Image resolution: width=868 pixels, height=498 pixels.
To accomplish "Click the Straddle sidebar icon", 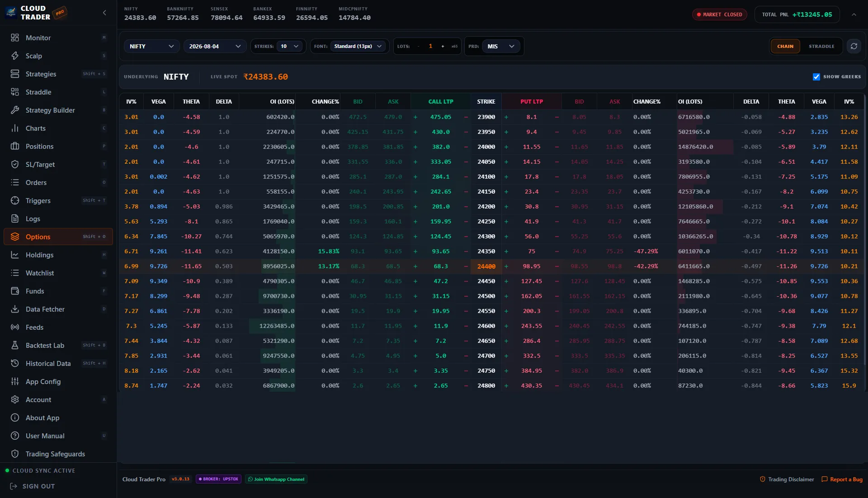I will tap(15, 92).
